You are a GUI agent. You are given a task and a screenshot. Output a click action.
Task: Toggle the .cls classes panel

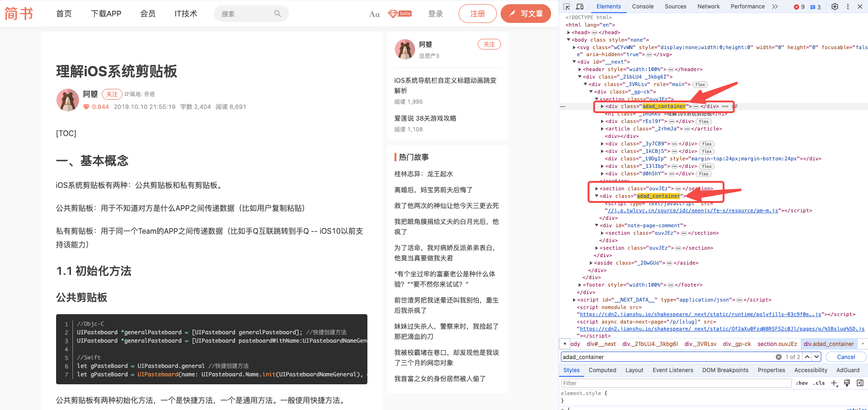[x=819, y=383]
